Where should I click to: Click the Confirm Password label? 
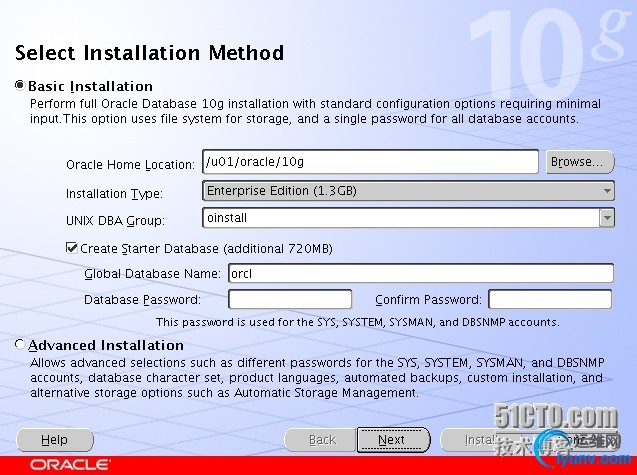click(428, 300)
